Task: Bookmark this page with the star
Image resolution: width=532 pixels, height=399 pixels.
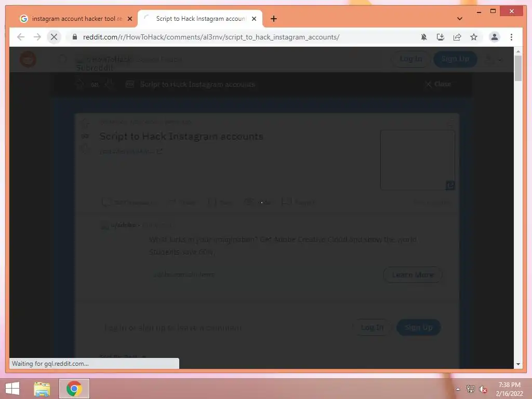Action: pos(474,37)
